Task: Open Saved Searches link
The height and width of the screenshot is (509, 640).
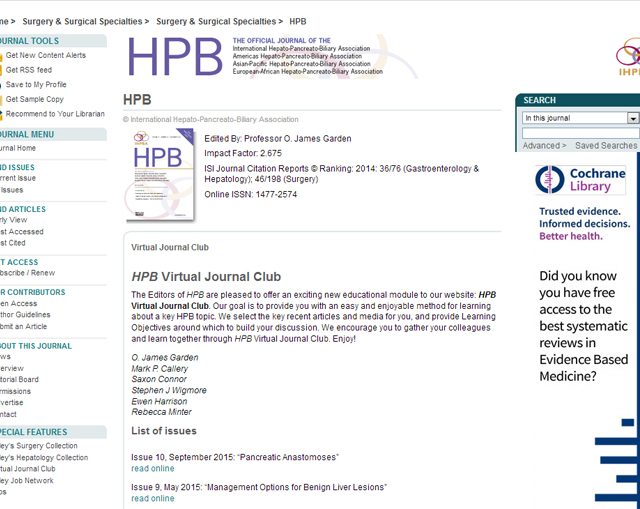Action: (606, 146)
